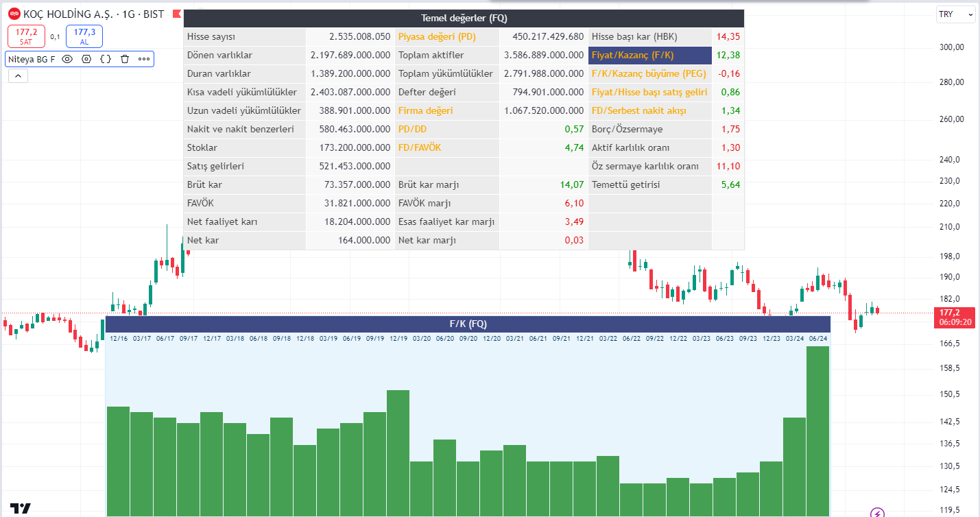Click the red 177,2 current price label

click(954, 313)
